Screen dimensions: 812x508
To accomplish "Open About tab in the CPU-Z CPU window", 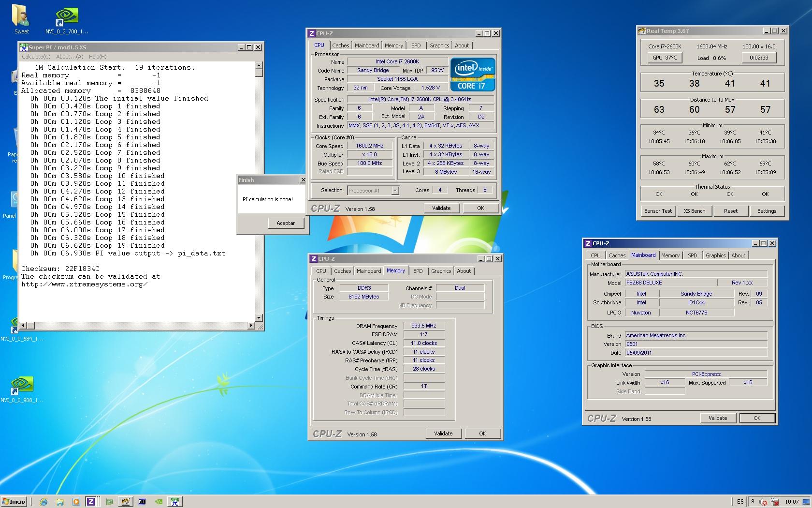I will pyautogui.click(x=462, y=45).
